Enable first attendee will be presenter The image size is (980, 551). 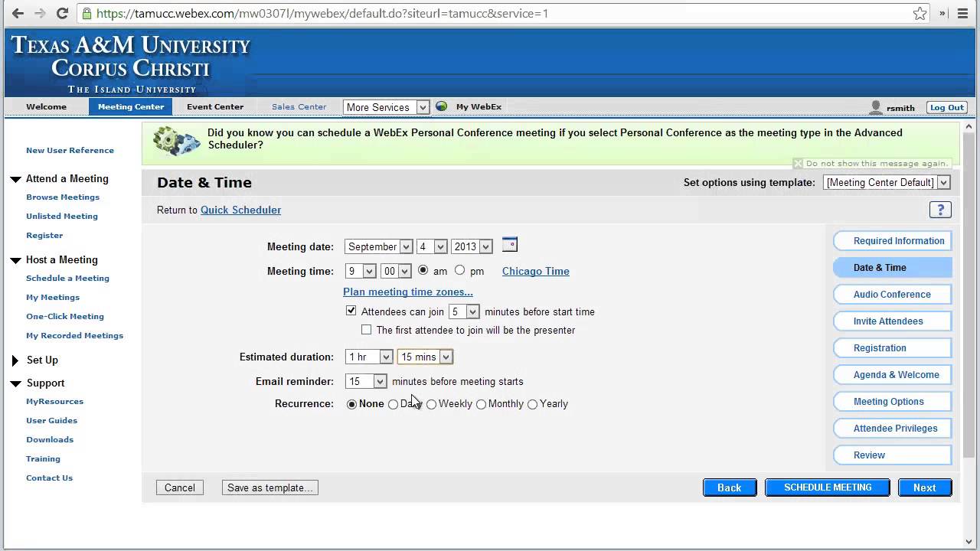(366, 330)
